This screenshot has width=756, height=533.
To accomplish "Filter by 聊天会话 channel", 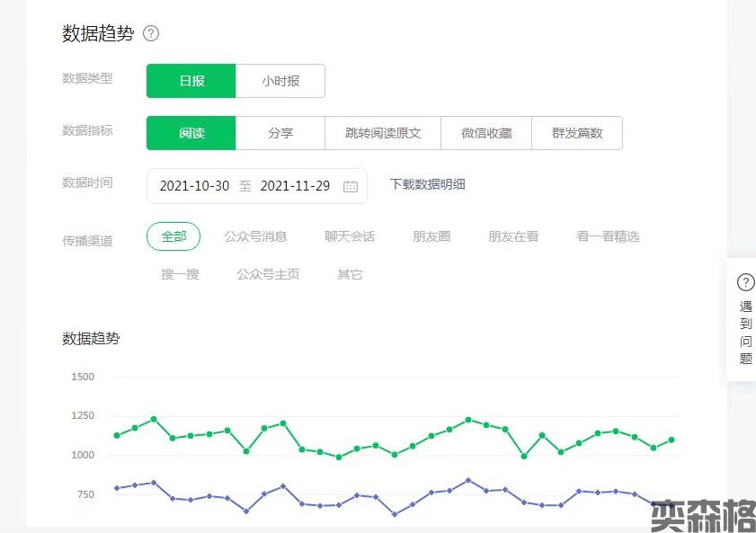I will click(x=350, y=236).
